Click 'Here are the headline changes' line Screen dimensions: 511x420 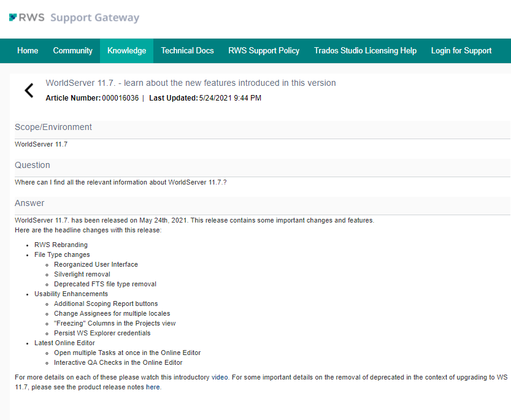(x=88, y=231)
